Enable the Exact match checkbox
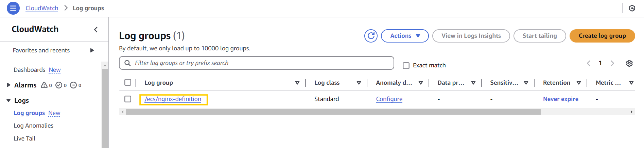 pos(406,65)
